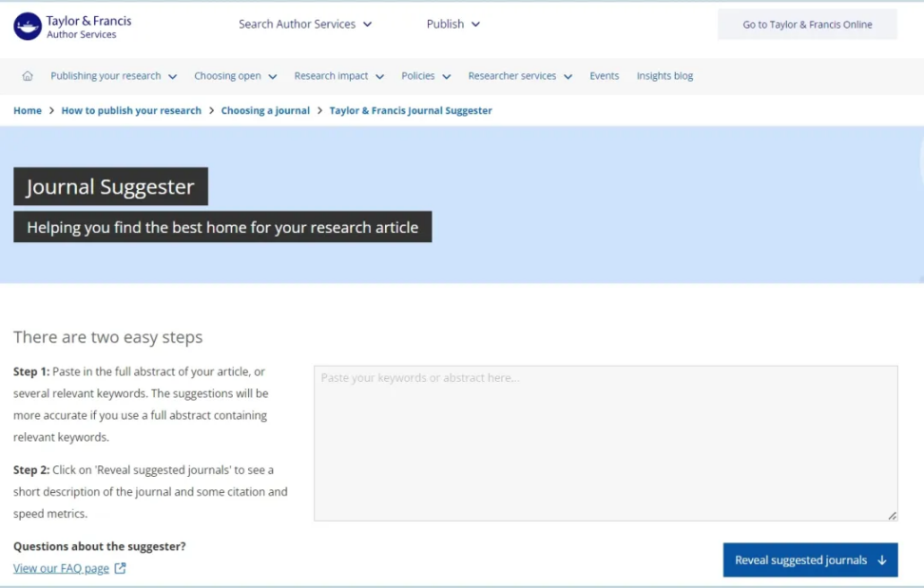Image resolution: width=924 pixels, height=588 pixels.
Task: Follow How to publish your research breadcrumb
Action: (131, 110)
